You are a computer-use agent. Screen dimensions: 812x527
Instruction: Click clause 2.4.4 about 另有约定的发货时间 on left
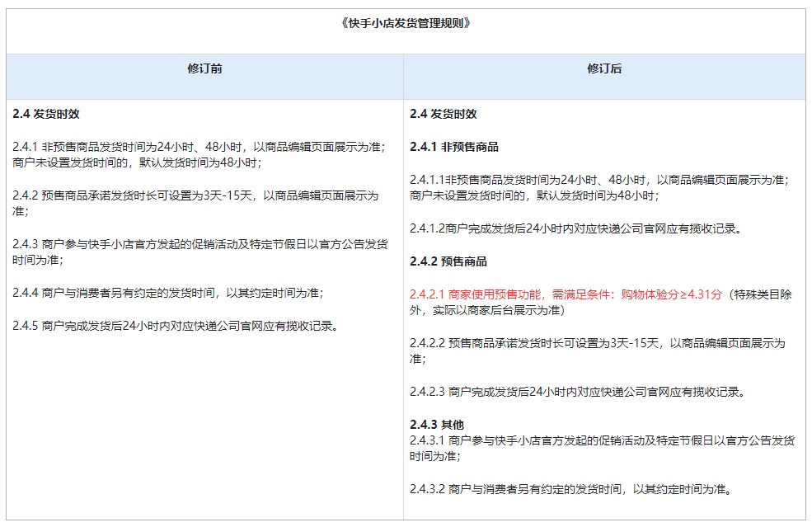tap(168, 293)
